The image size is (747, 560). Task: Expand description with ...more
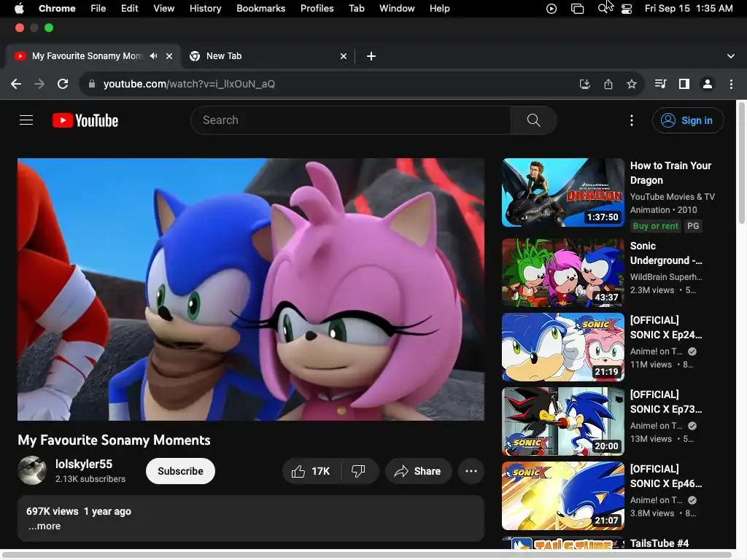44,526
